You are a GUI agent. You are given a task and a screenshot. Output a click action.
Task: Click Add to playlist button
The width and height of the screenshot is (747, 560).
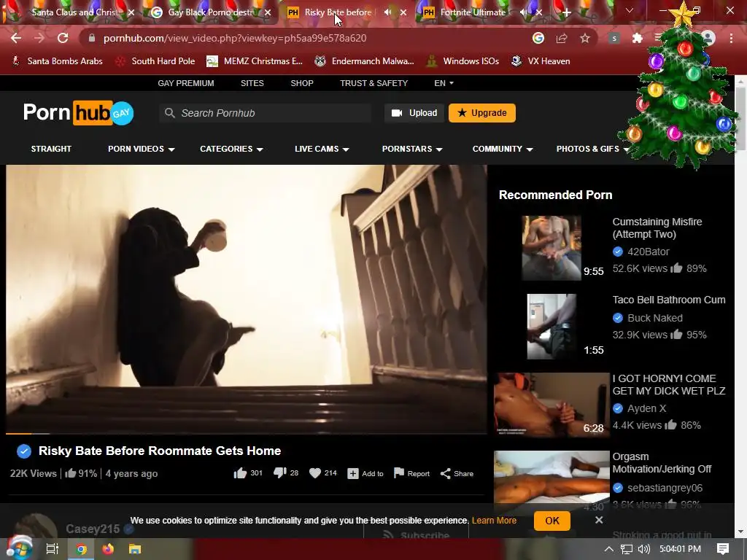pyautogui.click(x=365, y=473)
